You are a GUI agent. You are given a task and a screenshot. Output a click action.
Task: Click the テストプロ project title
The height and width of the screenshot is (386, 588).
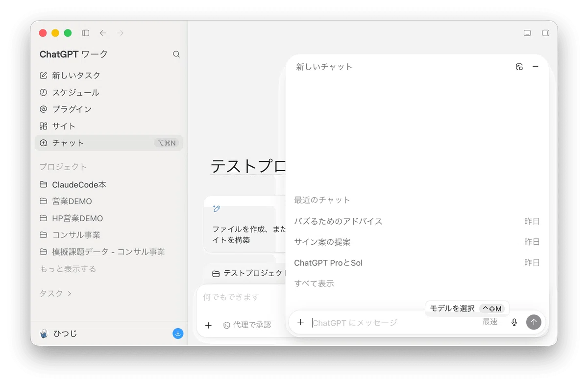(248, 166)
